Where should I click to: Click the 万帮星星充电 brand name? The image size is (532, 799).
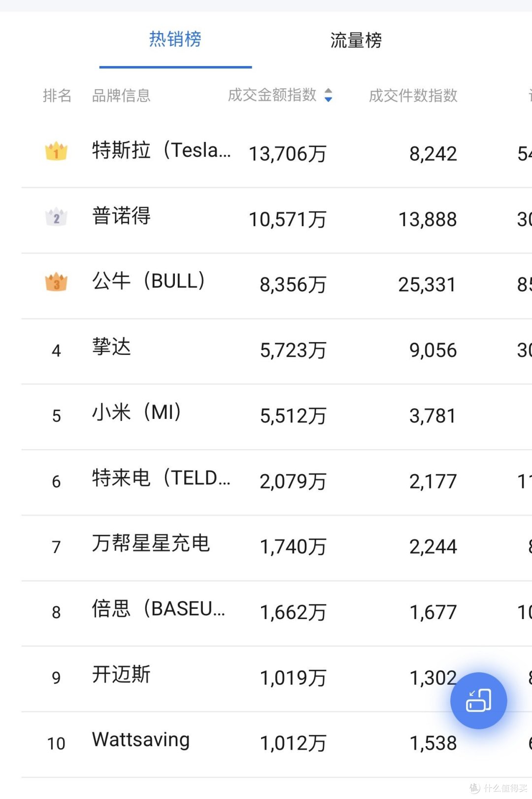coord(151,544)
